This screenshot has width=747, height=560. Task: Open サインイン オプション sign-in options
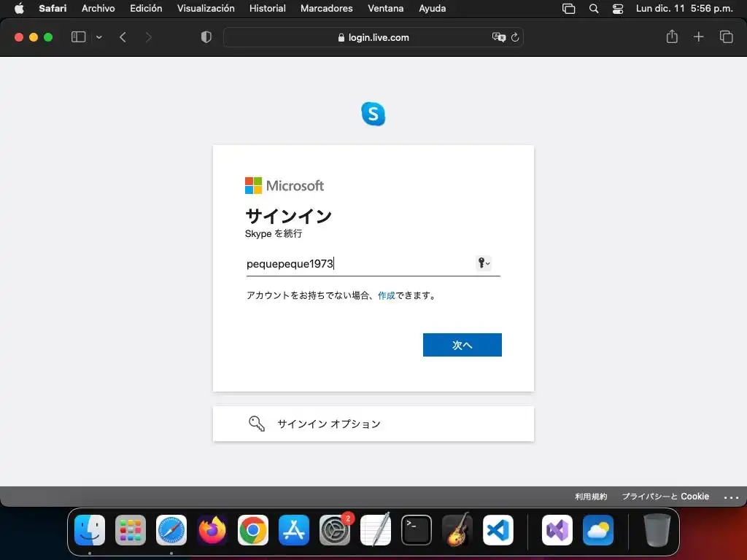[373, 424]
